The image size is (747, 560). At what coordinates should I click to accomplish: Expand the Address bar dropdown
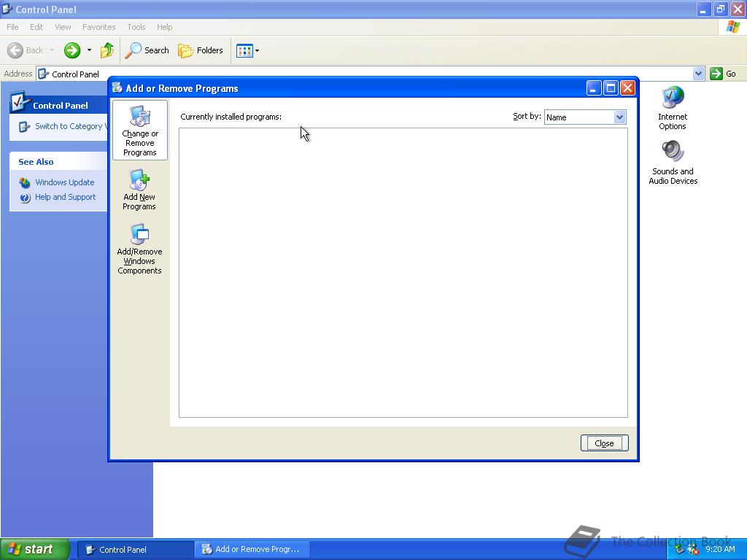(x=698, y=74)
